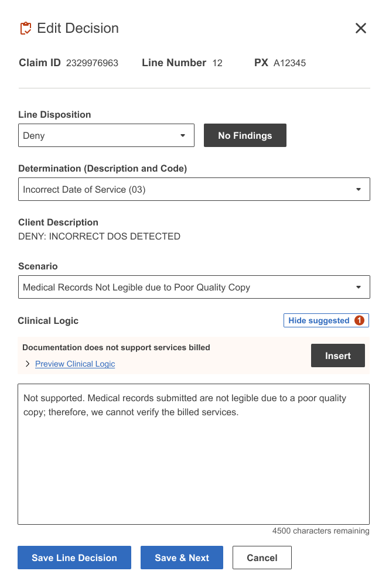389x588 pixels.
Task: Open the Preview Clinical Logic link
Action: tap(75, 364)
